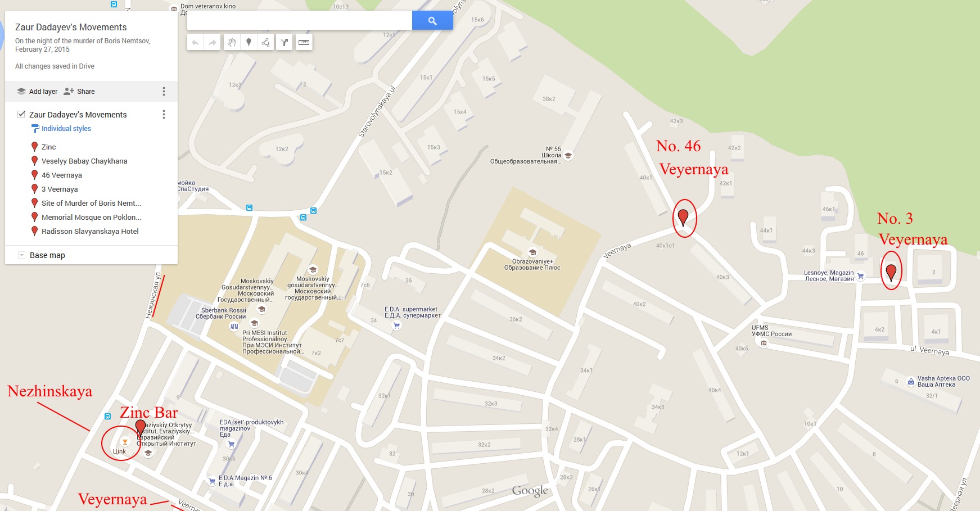Viewport: 980px width, 511px height.
Task: Select the Veselyy Babay Chaykhana list item
Action: pos(84,161)
